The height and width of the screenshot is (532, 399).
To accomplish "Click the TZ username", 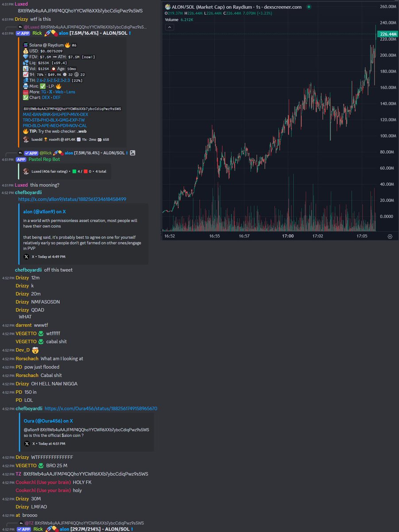I will 18,474.
